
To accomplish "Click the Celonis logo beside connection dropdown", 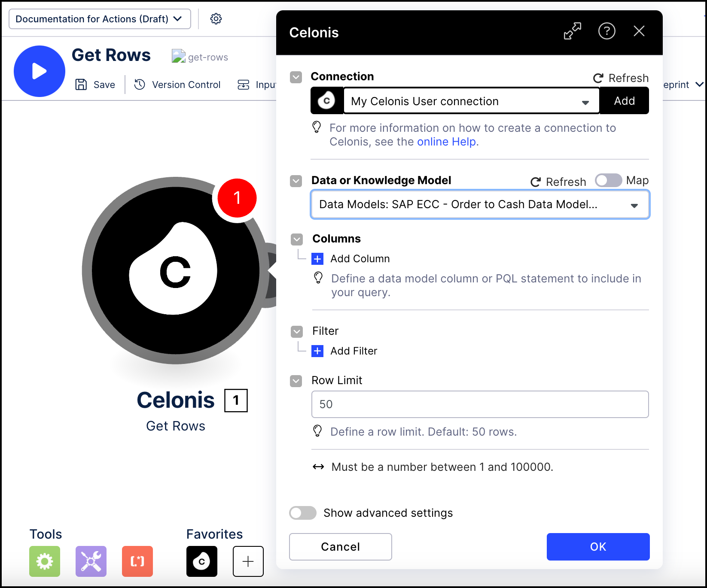I will coord(327,101).
